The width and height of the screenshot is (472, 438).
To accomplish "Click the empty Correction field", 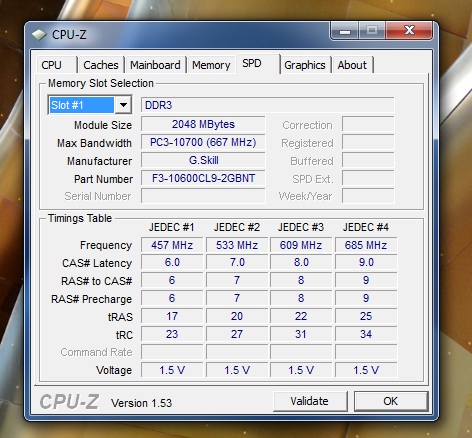I will coord(368,124).
